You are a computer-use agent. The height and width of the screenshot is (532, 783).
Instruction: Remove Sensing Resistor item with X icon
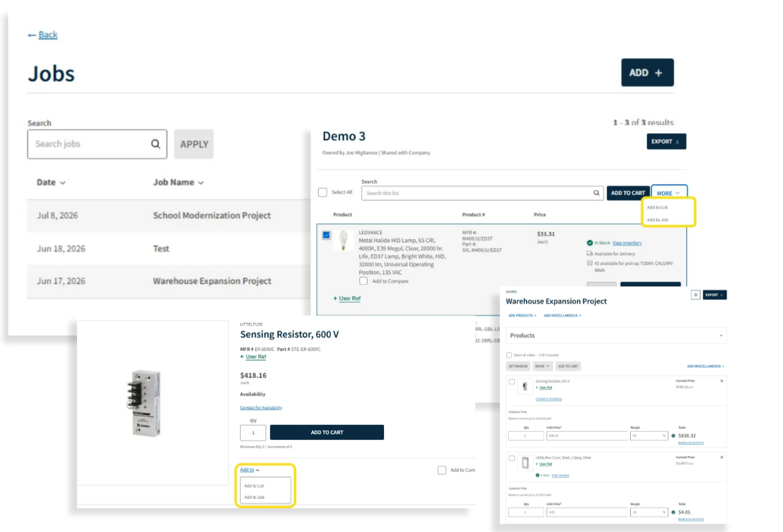(721, 381)
